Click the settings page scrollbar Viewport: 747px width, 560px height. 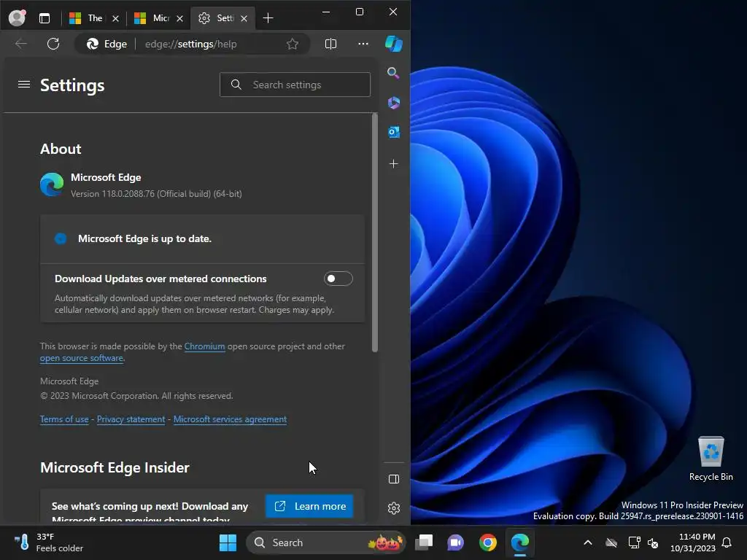(375, 233)
